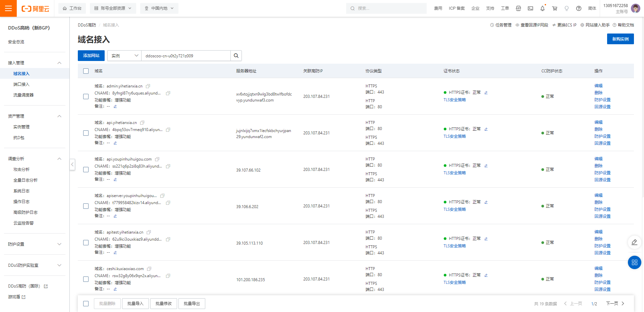Image resolution: width=644 pixels, height=312 pixels.
Task: Open the shopping cart icon
Action: pos(554,8)
